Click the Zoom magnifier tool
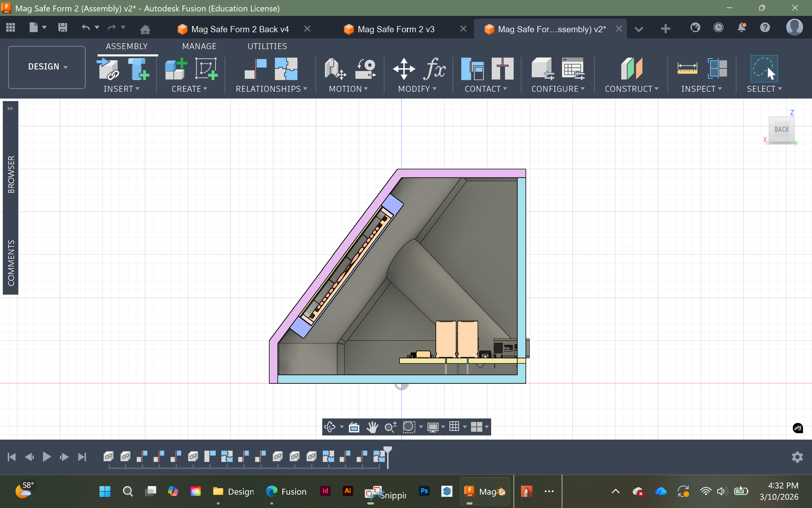 [x=390, y=427]
